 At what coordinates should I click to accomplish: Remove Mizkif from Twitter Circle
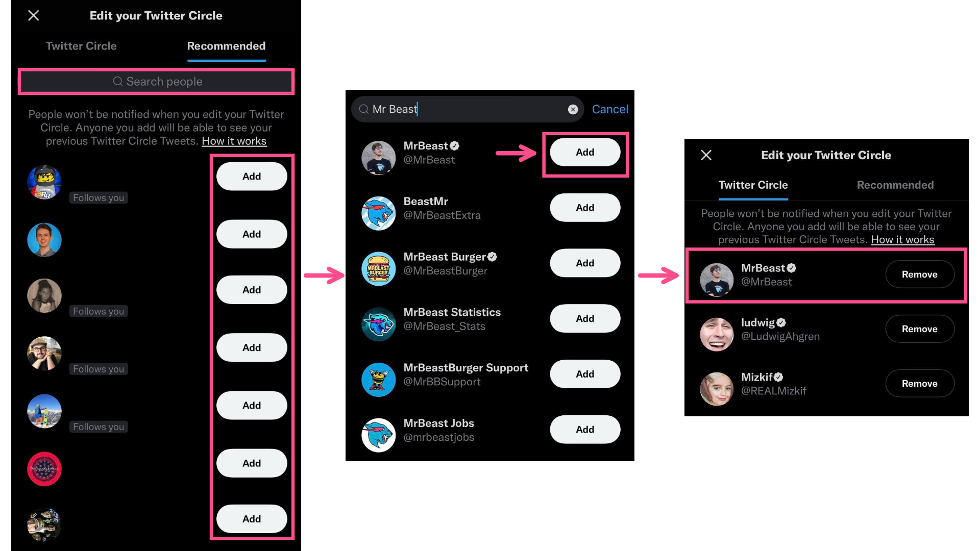(x=919, y=383)
